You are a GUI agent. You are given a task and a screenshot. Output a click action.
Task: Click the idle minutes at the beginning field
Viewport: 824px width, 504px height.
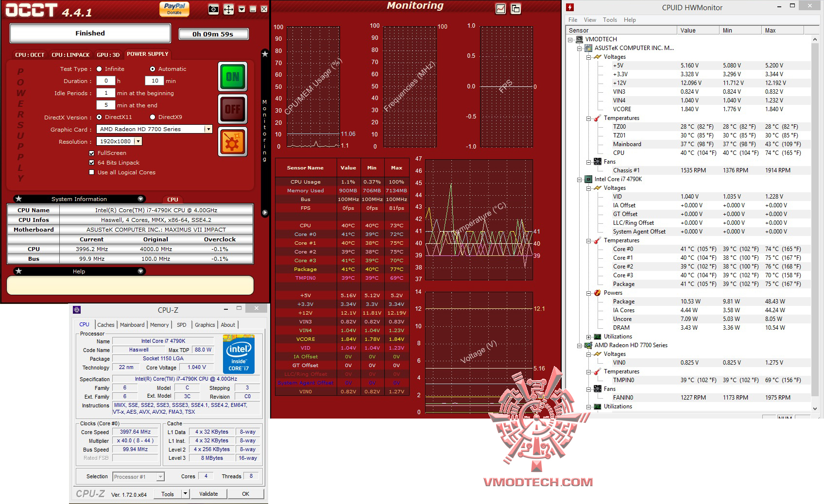pyautogui.click(x=106, y=93)
